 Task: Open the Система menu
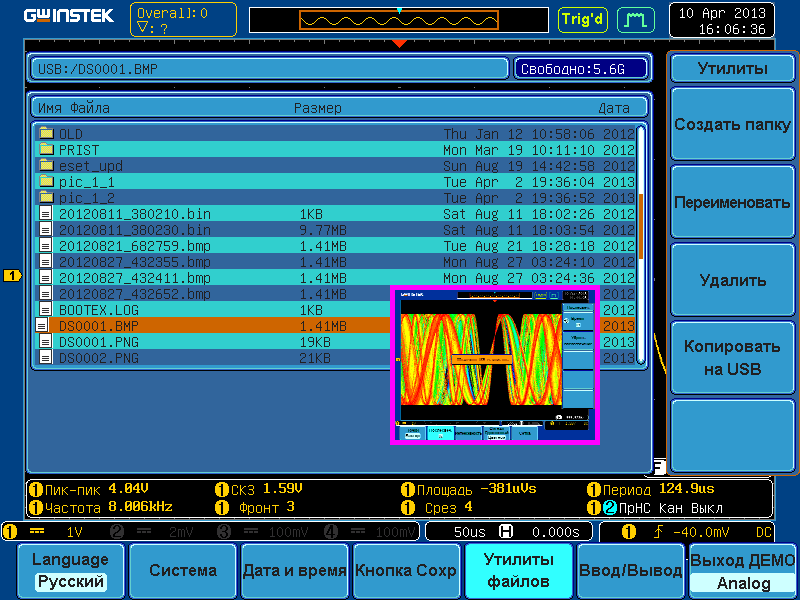point(183,571)
